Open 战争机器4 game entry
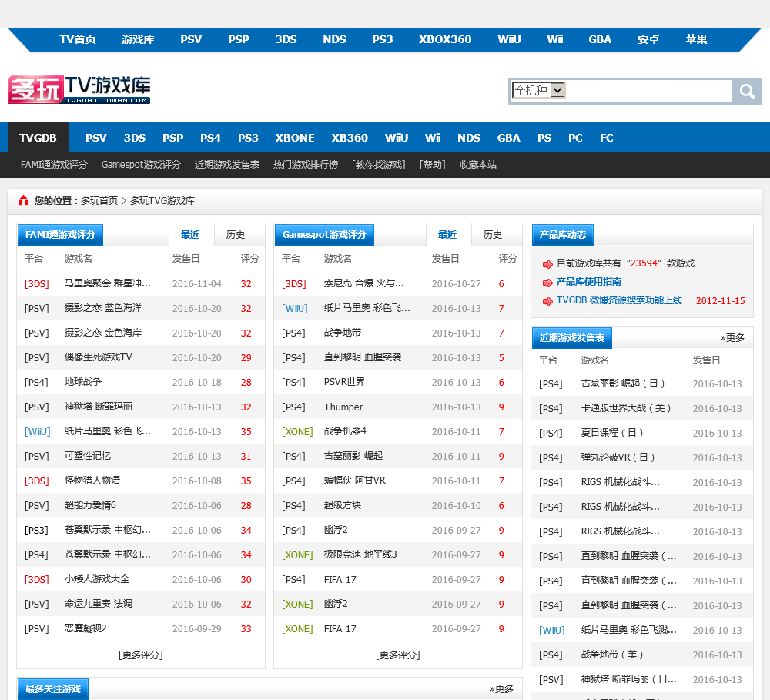770x700 pixels. point(345,431)
